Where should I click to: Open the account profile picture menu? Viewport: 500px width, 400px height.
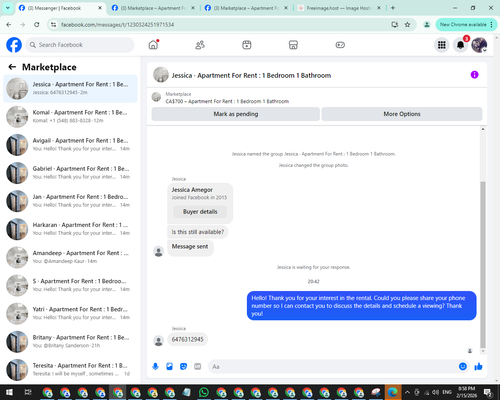point(479,45)
